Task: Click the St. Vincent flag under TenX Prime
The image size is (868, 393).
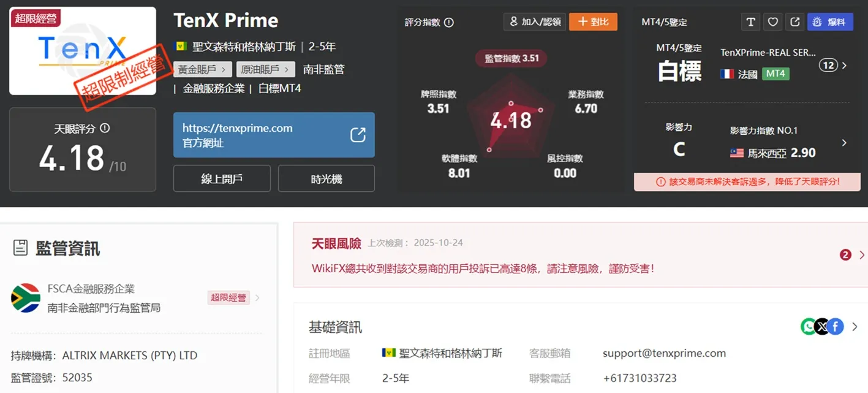Action: pyautogui.click(x=181, y=47)
